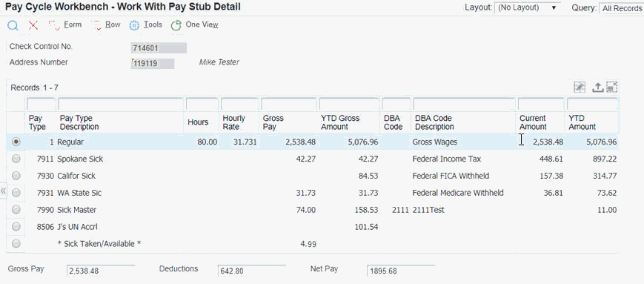Select the Regular row radio button
This screenshot has height=284, width=644.
click(16, 142)
